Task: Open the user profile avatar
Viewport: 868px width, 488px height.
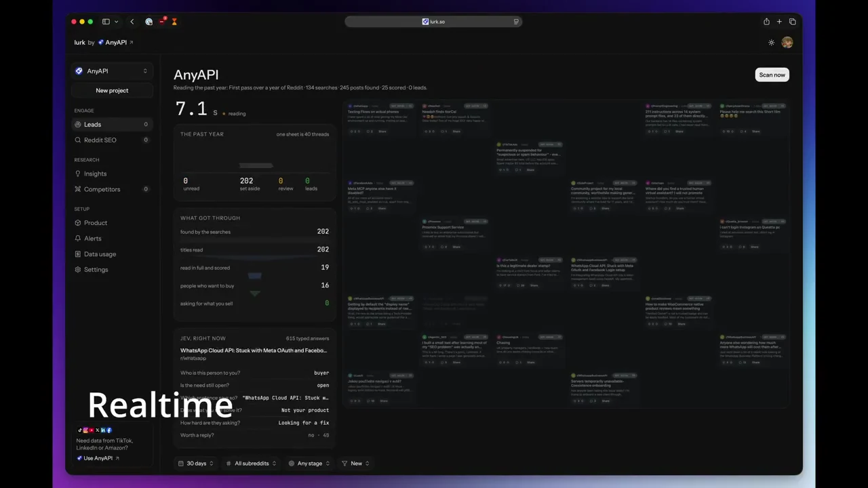Action: coord(787,42)
